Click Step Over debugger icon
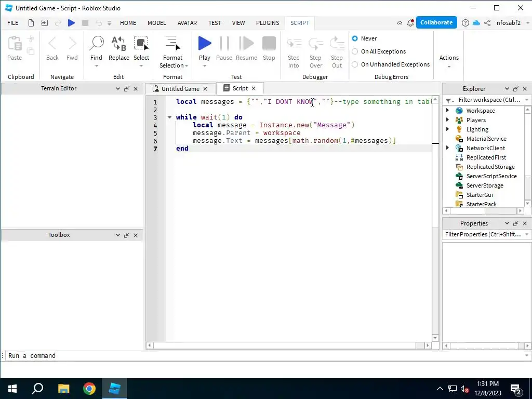This screenshot has width=532, height=399. point(315,44)
